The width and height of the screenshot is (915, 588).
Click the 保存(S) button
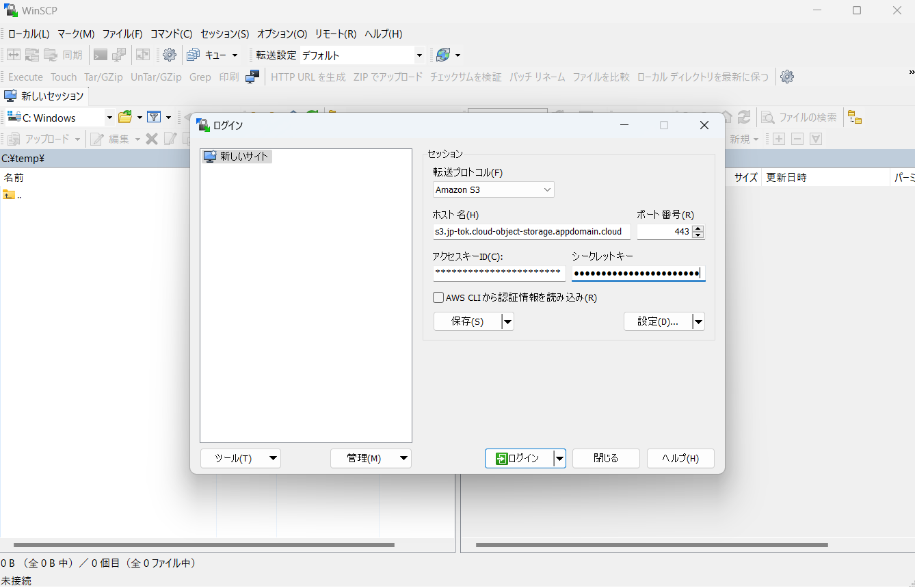point(468,321)
